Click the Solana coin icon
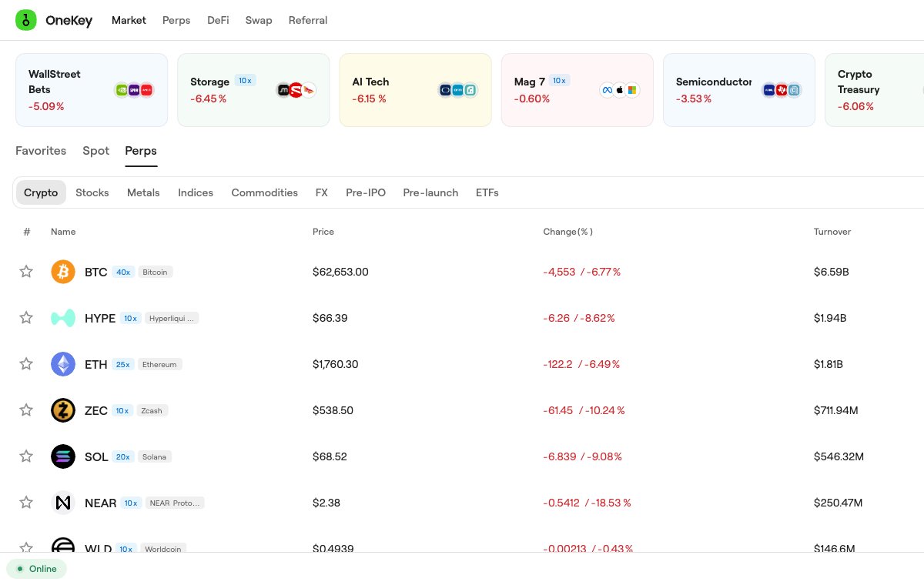The image size is (924, 585). [x=63, y=456]
